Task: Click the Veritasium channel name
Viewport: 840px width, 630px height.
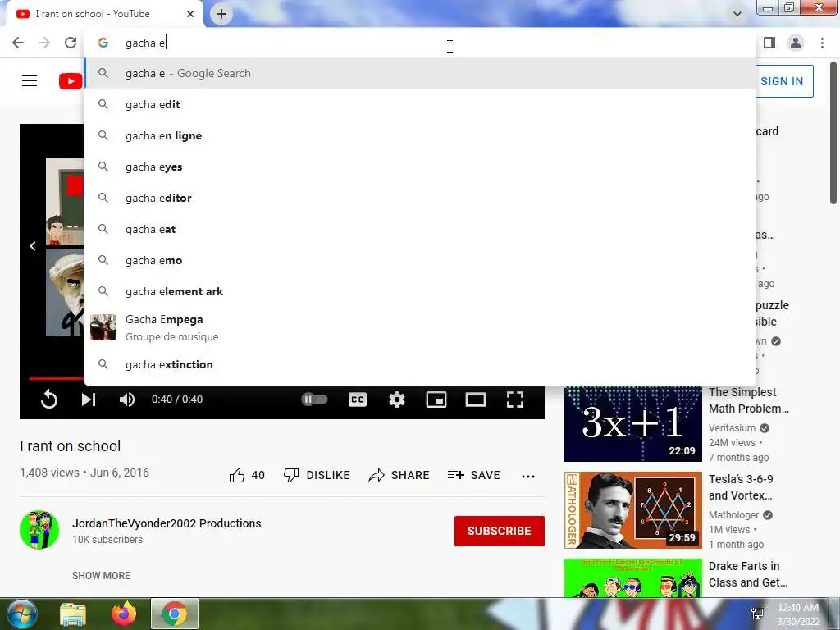Action: 732,428
